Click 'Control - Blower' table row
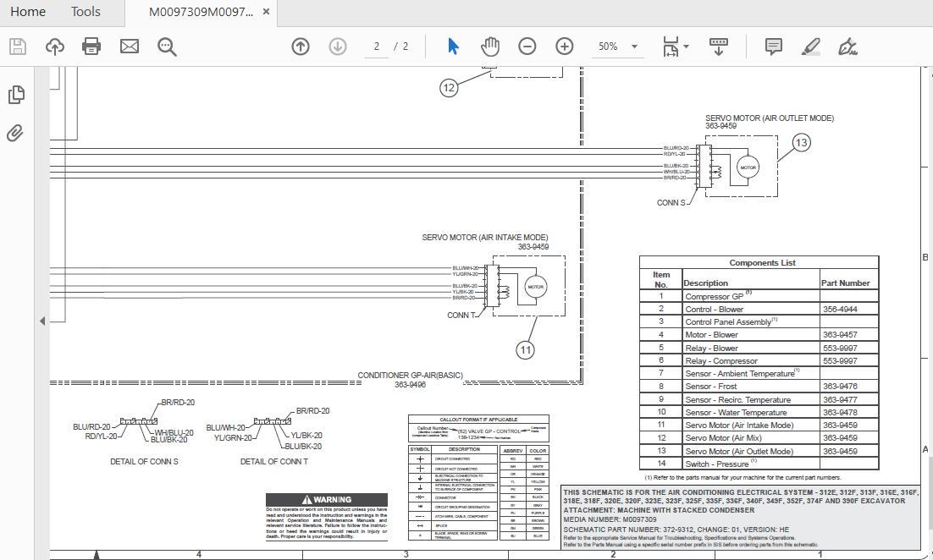This screenshot has width=933, height=560. click(x=759, y=309)
